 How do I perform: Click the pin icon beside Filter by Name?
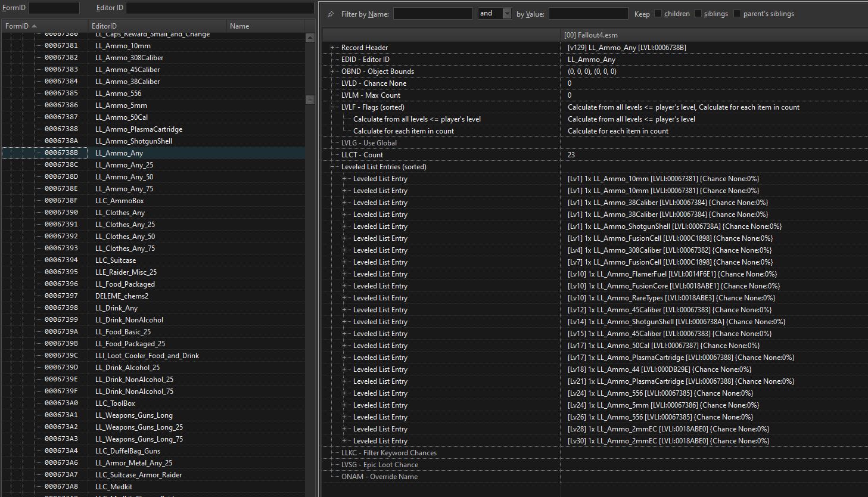(331, 14)
